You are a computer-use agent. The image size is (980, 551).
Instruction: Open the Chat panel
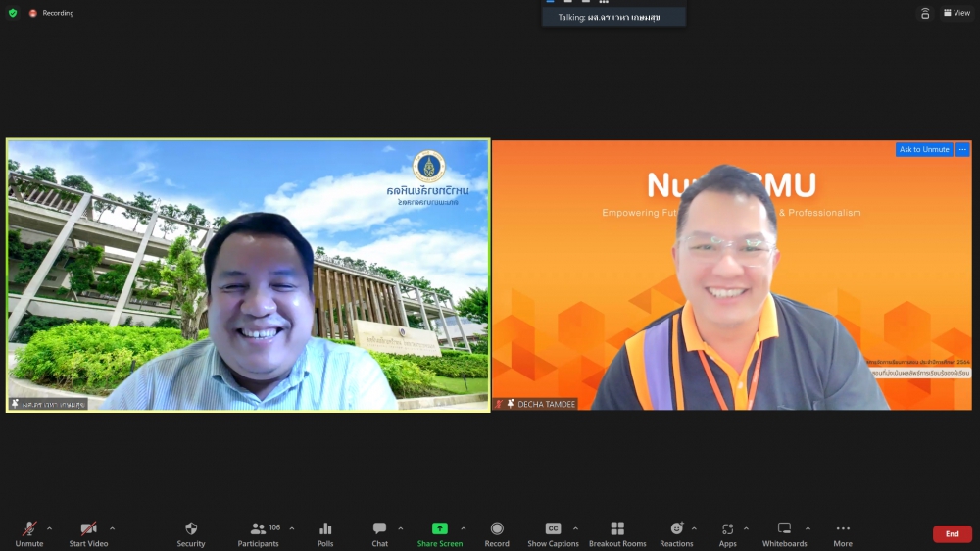click(x=379, y=533)
